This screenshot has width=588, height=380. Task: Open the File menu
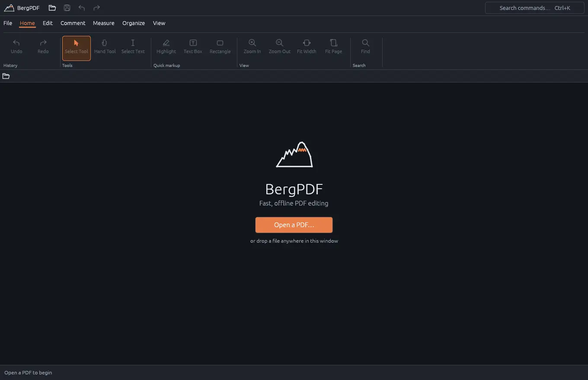coord(8,23)
